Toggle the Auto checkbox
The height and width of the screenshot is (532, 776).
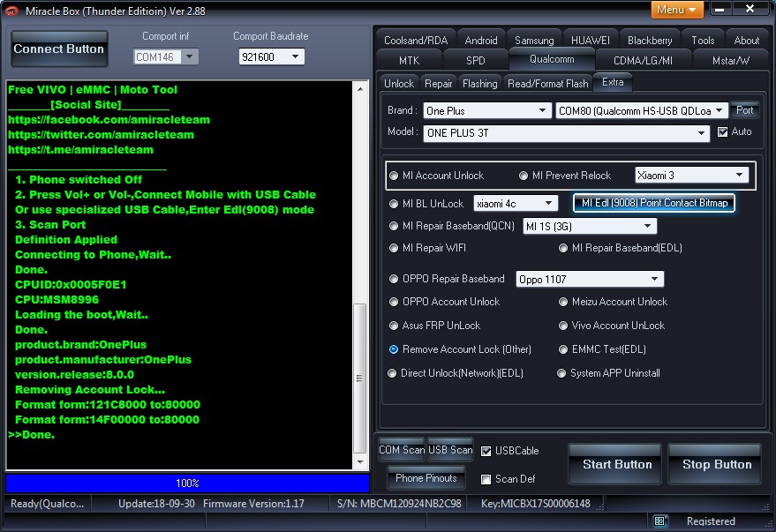[x=722, y=132]
